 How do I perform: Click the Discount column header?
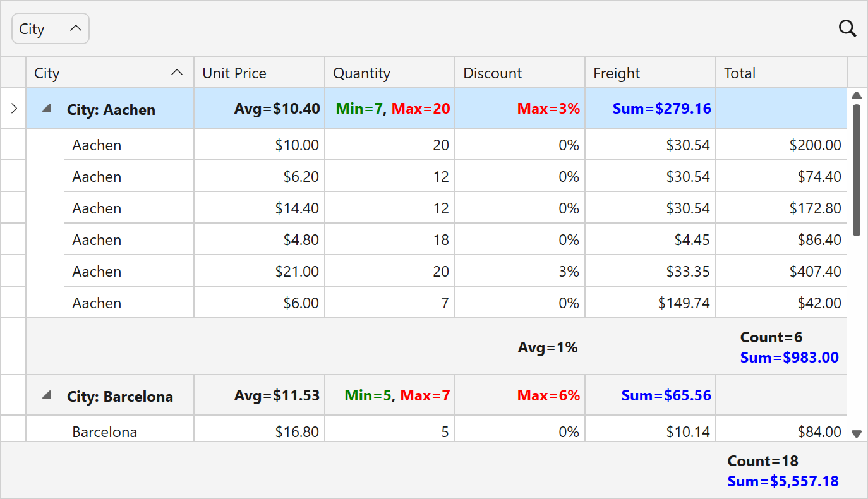(x=520, y=73)
